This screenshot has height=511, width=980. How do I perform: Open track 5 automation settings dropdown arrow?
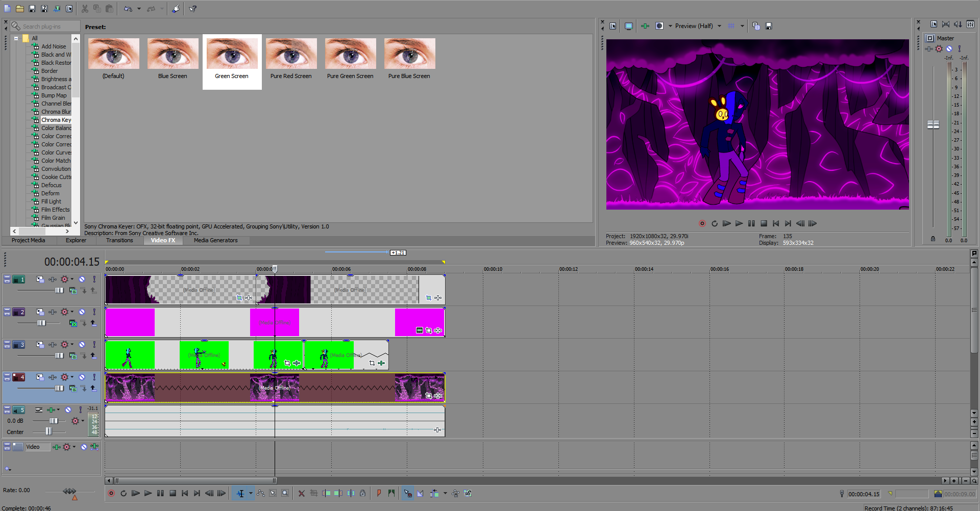tap(83, 421)
